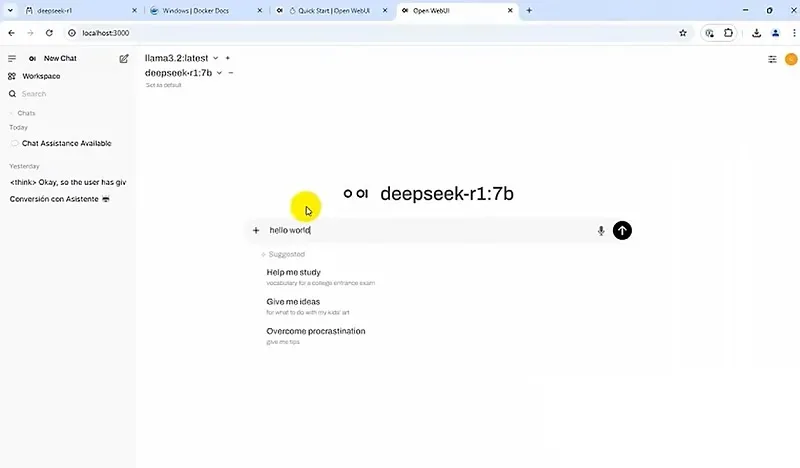Open the browser three-dot menu
800x468 pixels.
794,33
